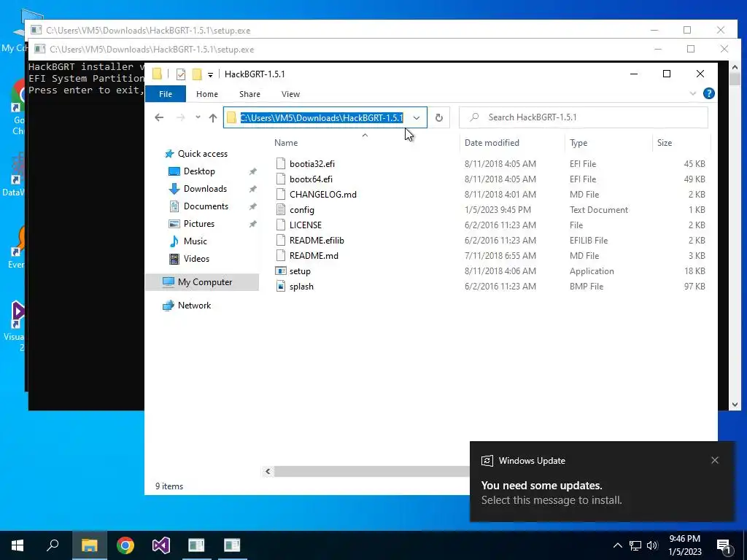Select the bootx64.efi file icon
747x560 pixels.
[x=281, y=179]
